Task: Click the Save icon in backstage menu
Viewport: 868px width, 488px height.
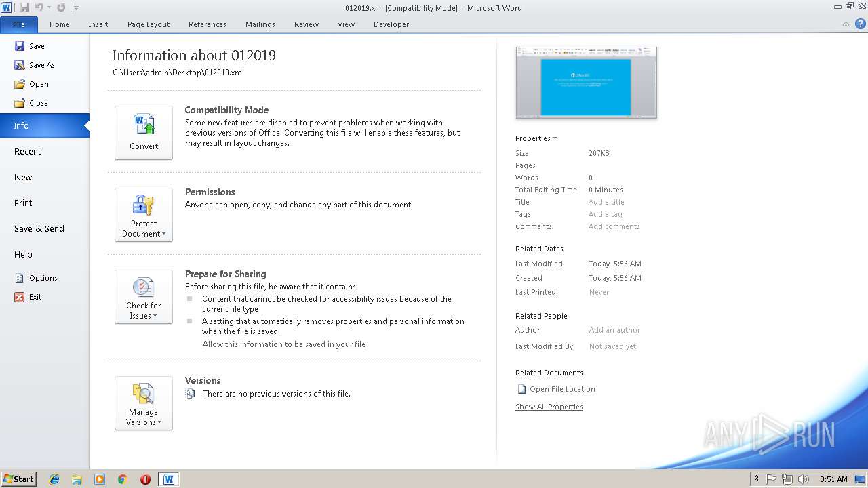Action: 20,46
